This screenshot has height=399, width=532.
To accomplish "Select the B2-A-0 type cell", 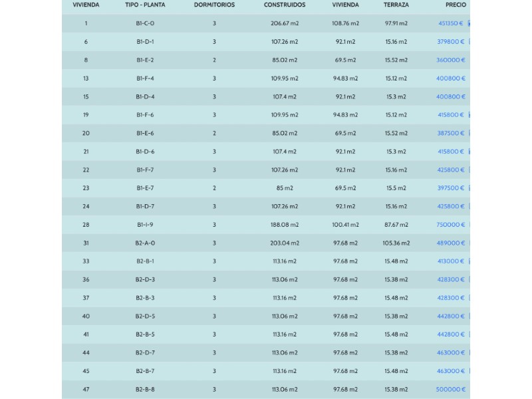I will pyautogui.click(x=145, y=243).
